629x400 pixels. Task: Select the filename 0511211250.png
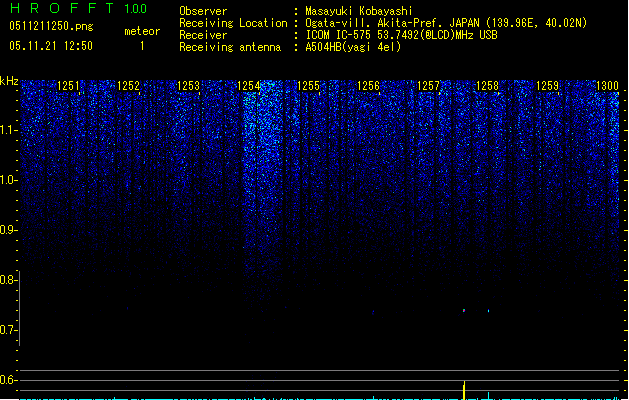[51, 26]
